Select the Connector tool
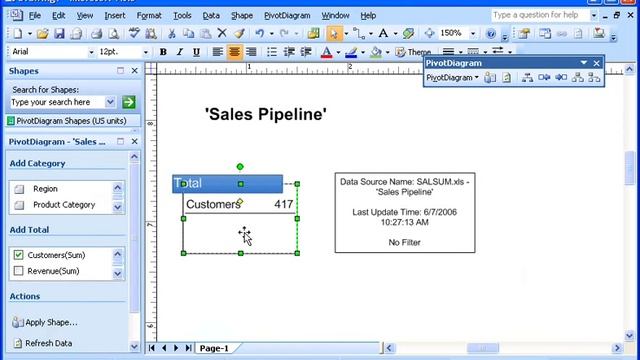The image size is (640, 360). click(x=358, y=33)
